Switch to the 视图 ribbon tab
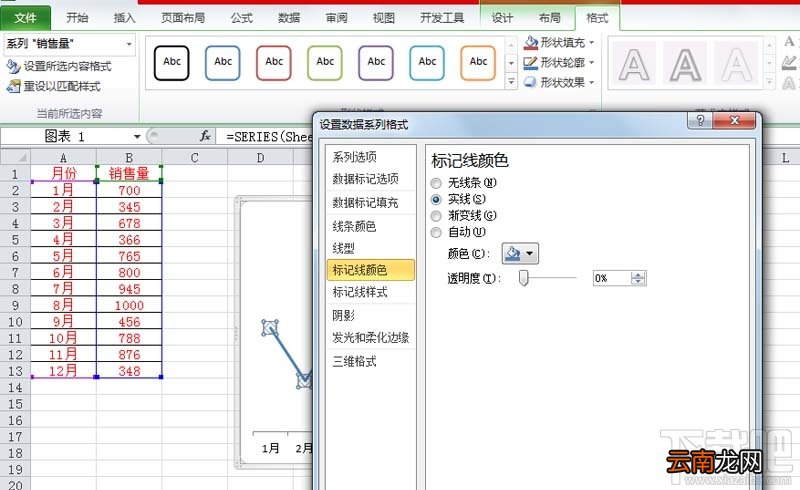This screenshot has width=800, height=490. point(384,18)
